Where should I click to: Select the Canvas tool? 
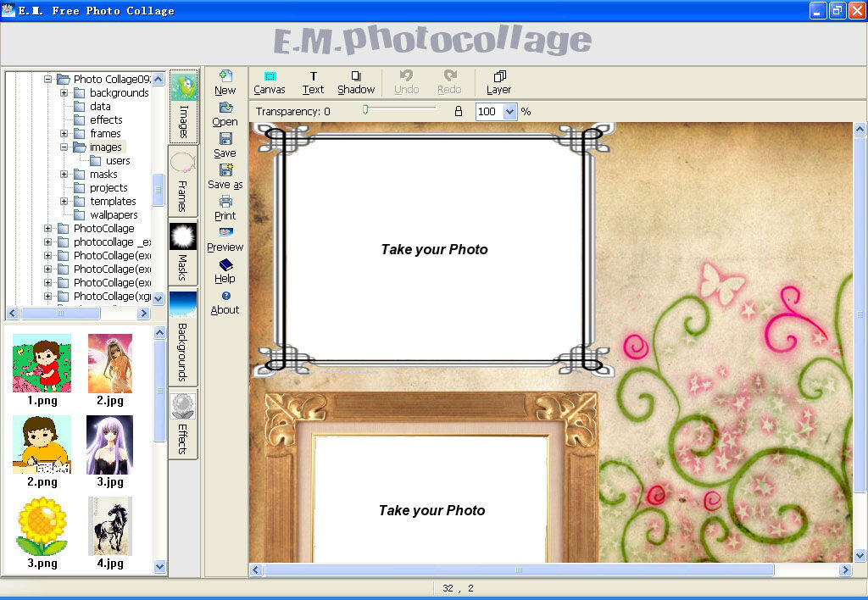coord(270,76)
